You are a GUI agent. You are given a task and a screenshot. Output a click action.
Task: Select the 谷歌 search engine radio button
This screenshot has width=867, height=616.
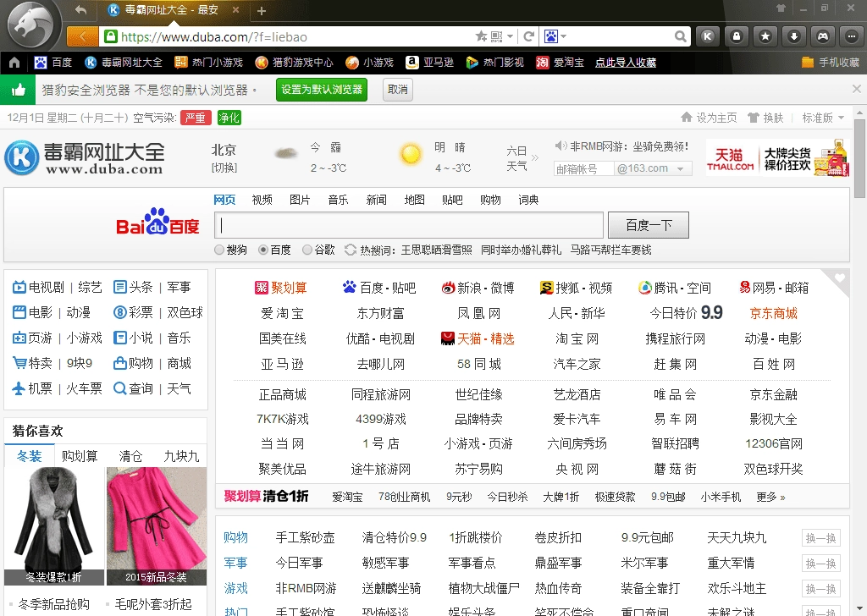click(x=307, y=250)
